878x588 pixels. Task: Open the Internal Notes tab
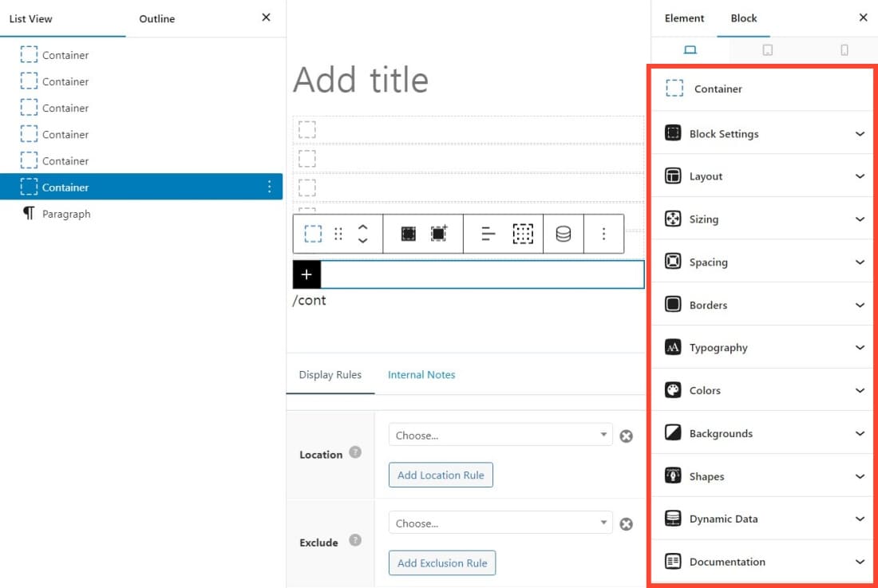[421, 375]
